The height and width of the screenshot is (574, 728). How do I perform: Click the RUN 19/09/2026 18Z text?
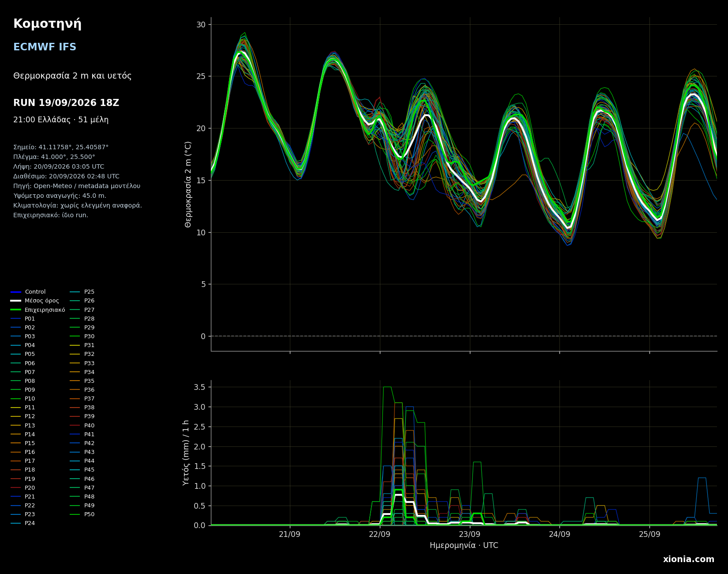(66, 103)
